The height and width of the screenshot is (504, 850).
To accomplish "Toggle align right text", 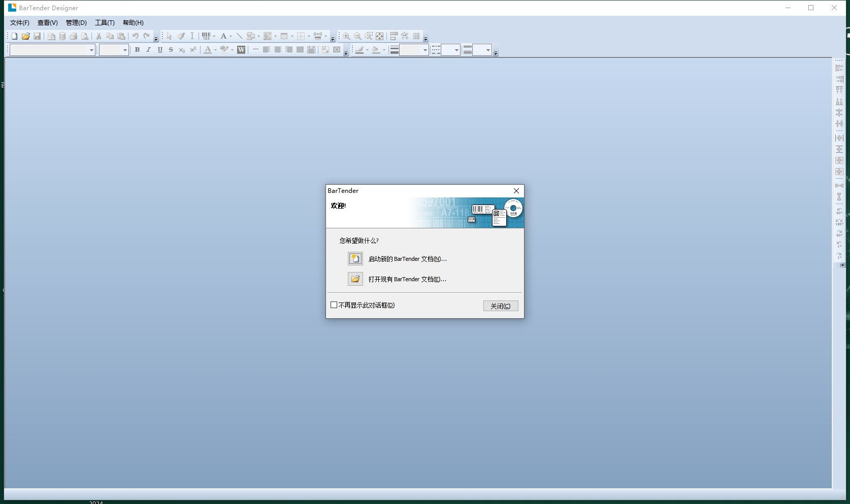I will point(289,50).
